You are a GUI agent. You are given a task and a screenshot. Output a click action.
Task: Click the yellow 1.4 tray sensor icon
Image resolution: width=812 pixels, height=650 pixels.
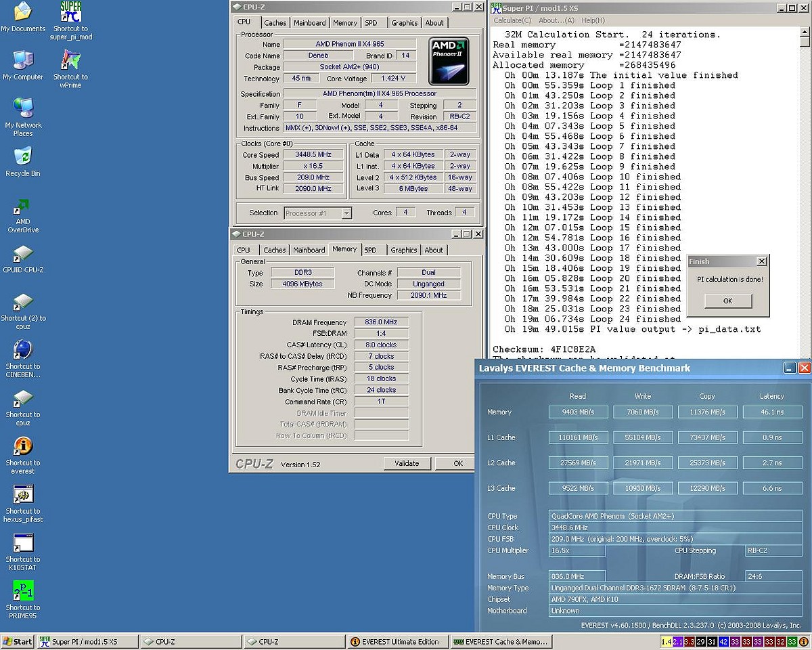667,642
